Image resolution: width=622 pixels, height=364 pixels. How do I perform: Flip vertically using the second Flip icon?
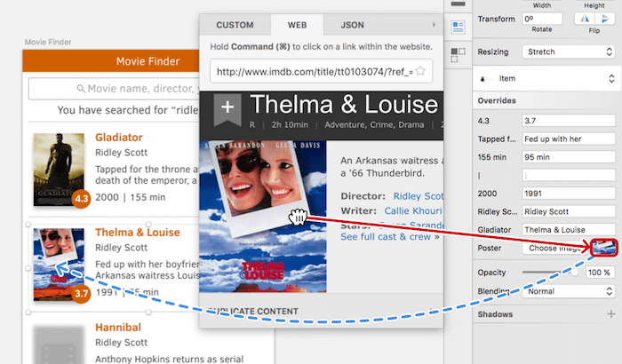coord(605,19)
